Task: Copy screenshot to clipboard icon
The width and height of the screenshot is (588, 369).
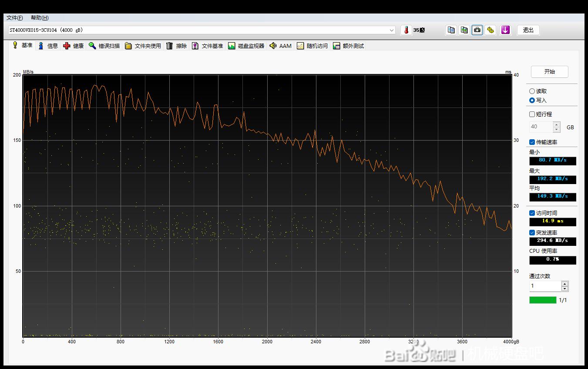Action: pos(464,30)
